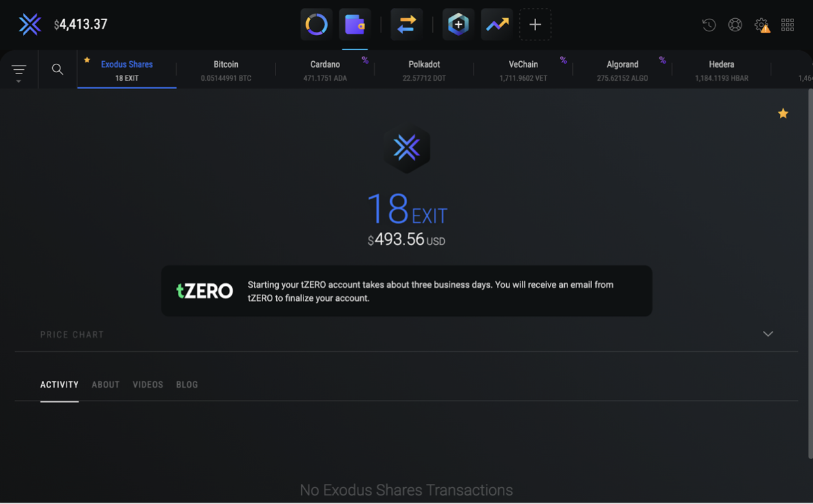Open the Portfolio ring icon
Viewport: 813px width, 504px height.
[317, 25]
